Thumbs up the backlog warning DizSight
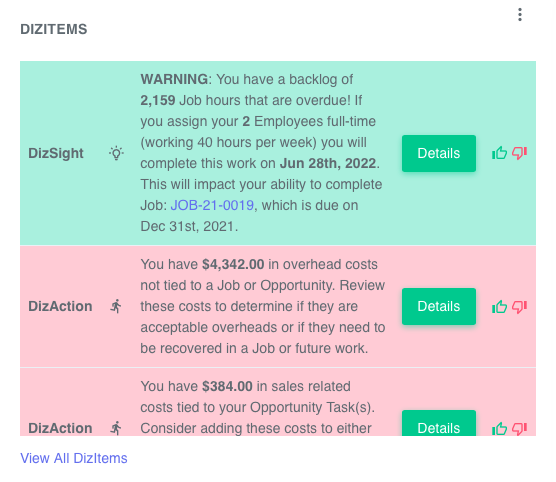 pos(499,153)
